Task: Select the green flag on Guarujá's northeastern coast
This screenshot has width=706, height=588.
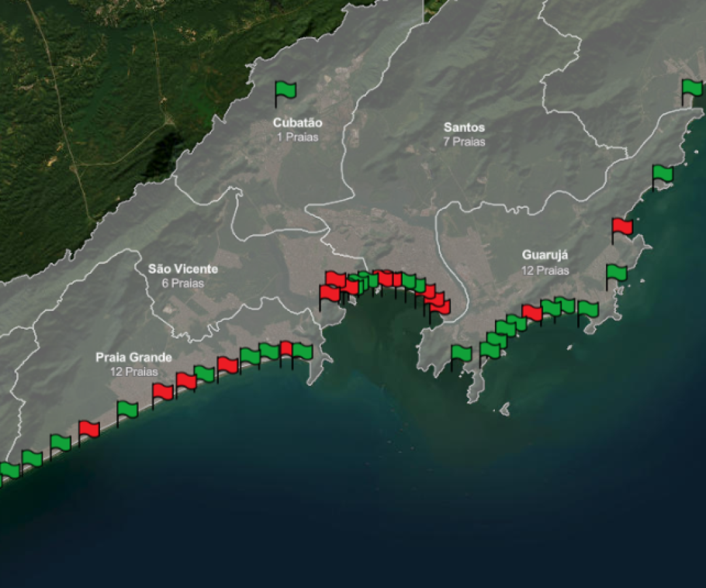Action: (x=662, y=173)
